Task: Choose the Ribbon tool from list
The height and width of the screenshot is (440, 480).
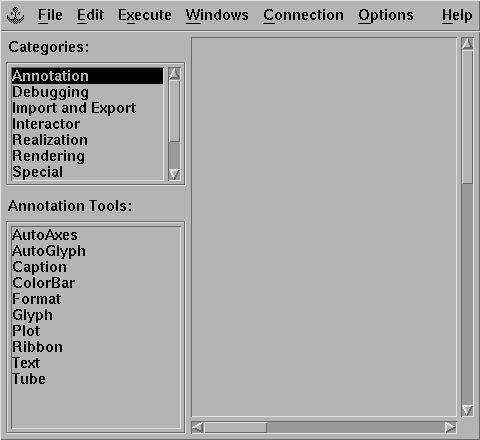Action: [x=37, y=347]
